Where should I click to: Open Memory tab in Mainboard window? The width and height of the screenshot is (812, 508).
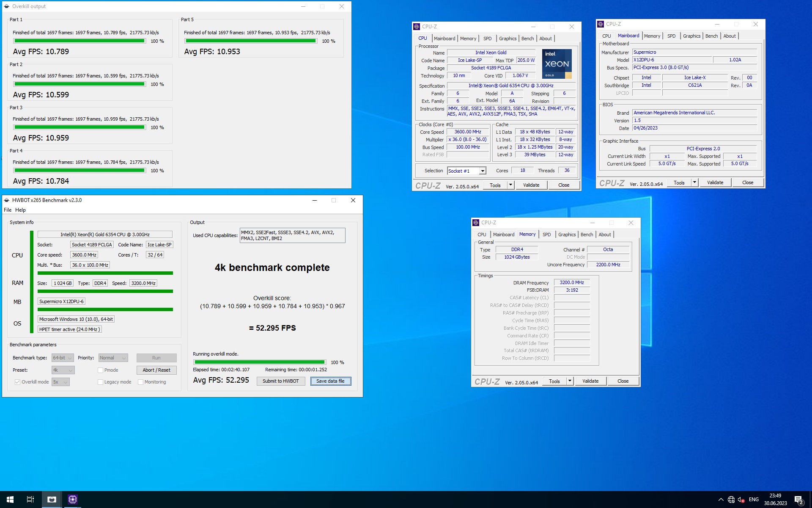click(x=652, y=36)
